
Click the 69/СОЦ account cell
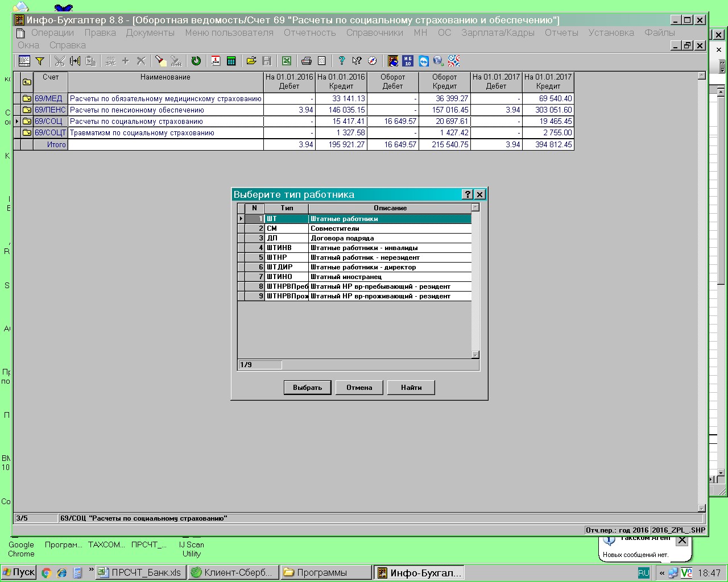coord(50,121)
